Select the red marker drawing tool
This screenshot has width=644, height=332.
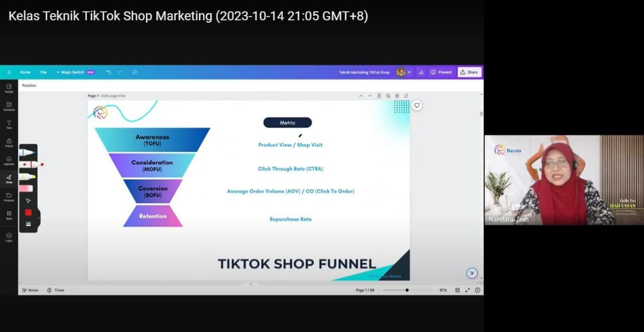pyautogui.click(x=31, y=164)
